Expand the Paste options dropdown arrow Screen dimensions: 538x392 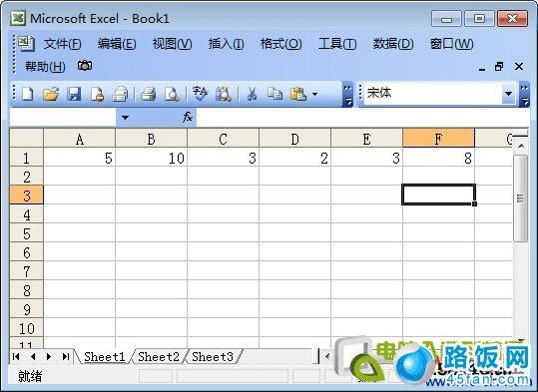tap(314, 94)
